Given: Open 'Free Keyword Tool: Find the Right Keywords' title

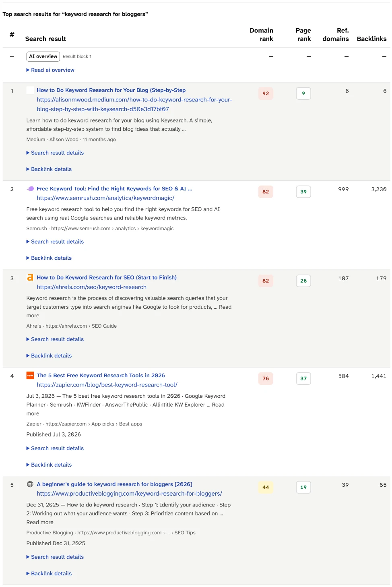Looking at the screenshot, I should click(x=114, y=188).
